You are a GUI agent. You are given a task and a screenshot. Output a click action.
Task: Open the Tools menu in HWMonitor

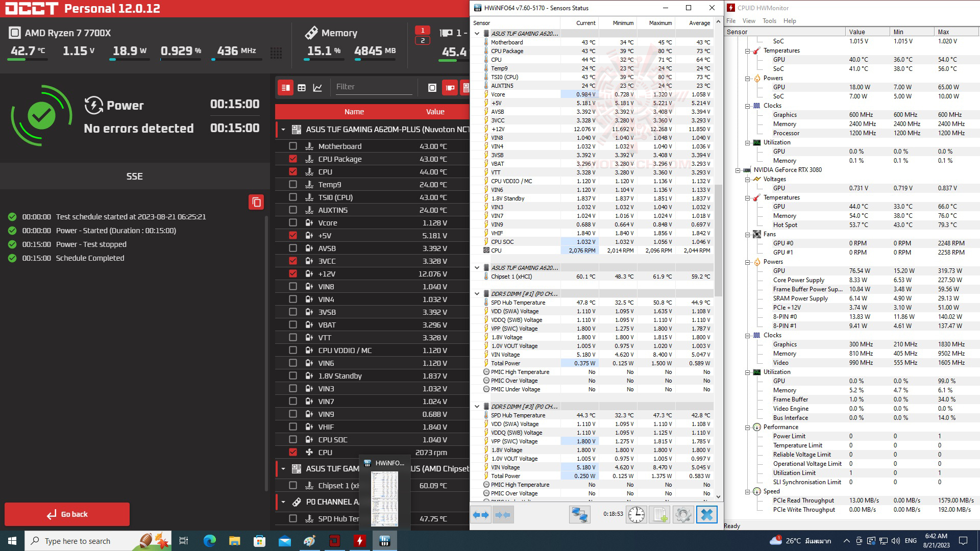click(769, 21)
